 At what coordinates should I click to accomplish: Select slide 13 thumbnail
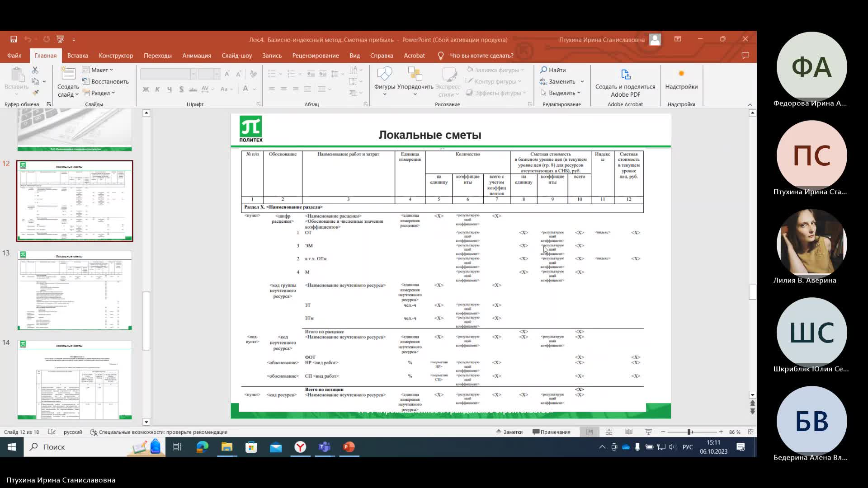click(75, 290)
